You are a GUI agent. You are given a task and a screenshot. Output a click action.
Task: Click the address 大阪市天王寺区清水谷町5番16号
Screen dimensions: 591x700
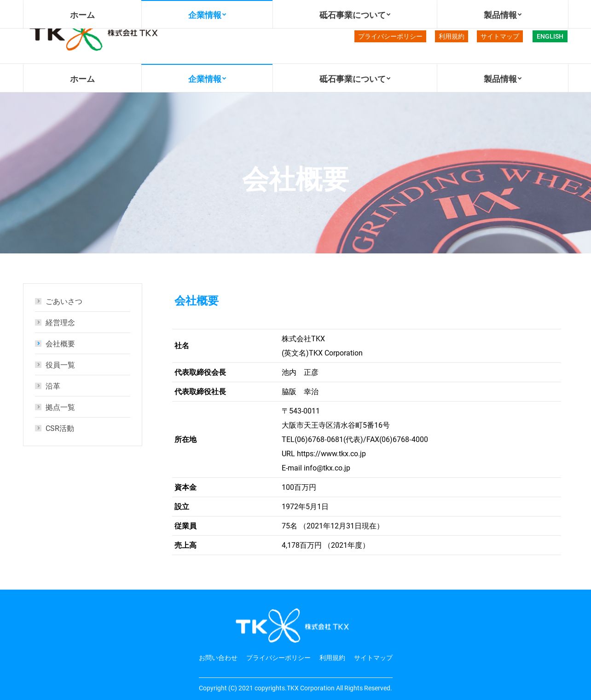(336, 425)
